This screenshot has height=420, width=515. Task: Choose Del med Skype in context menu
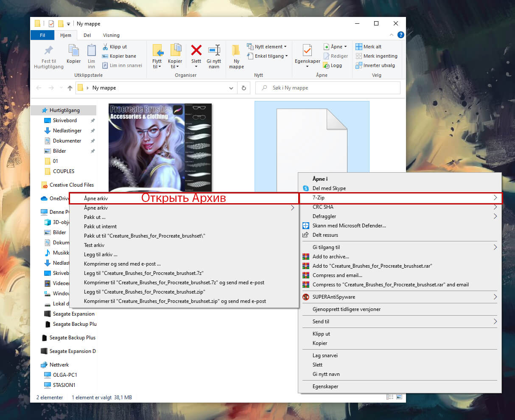(329, 188)
